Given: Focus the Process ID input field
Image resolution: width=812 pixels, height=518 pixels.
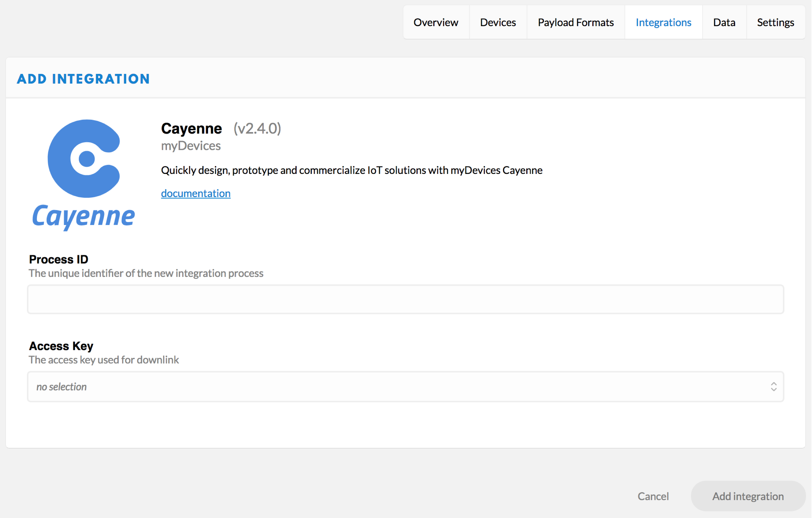Looking at the screenshot, I should click(x=405, y=299).
